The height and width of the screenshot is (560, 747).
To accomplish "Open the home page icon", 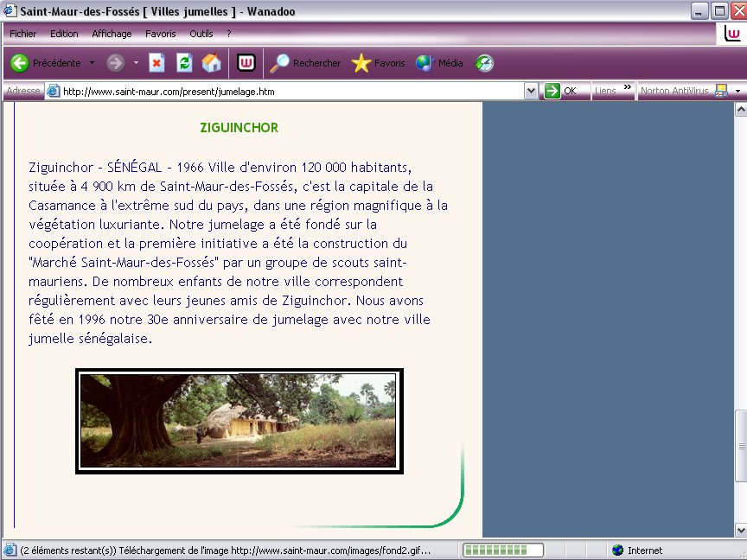I will pyautogui.click(x=212, y=63).
